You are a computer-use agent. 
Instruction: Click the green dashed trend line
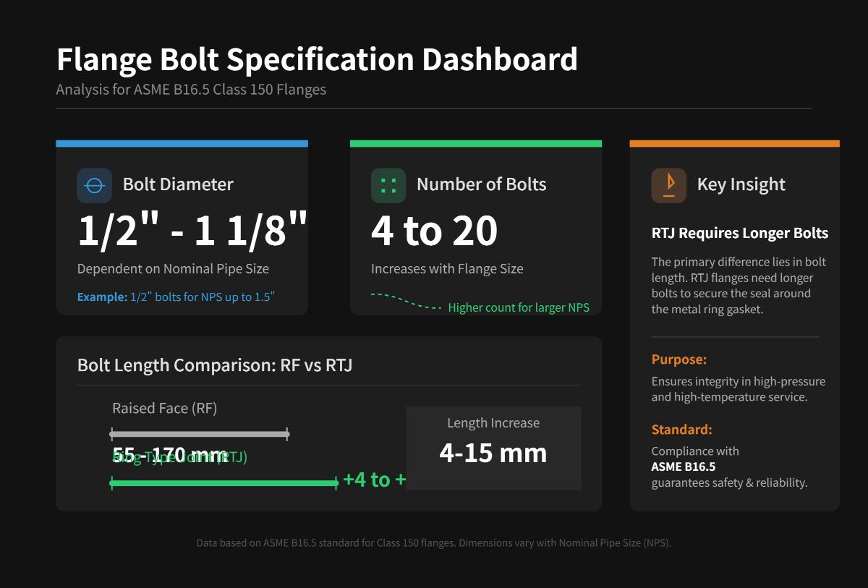406,302
